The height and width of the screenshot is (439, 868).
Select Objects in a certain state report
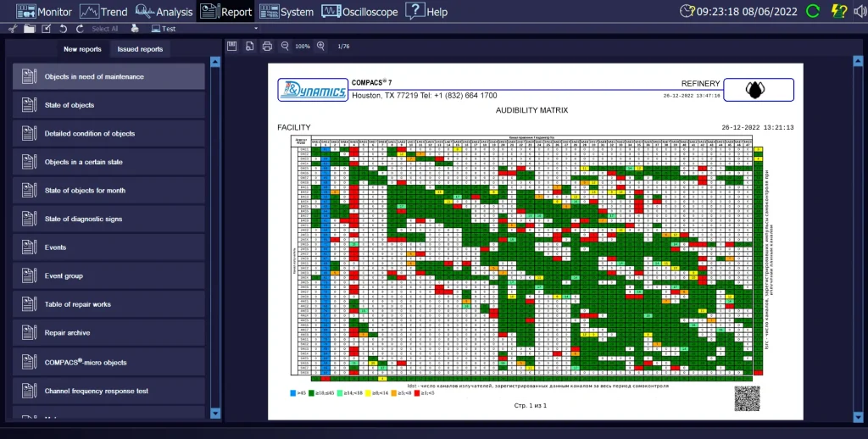108,162
